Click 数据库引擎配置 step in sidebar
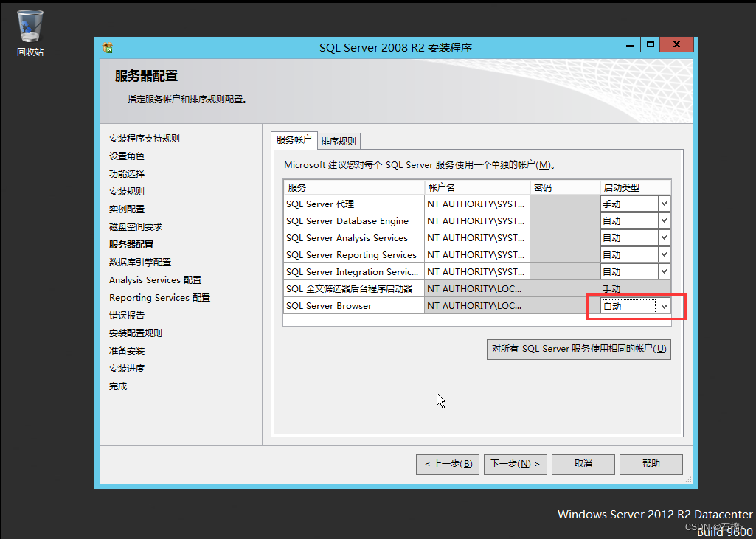Screen dimensions: 756x539 tap(140, 262)
